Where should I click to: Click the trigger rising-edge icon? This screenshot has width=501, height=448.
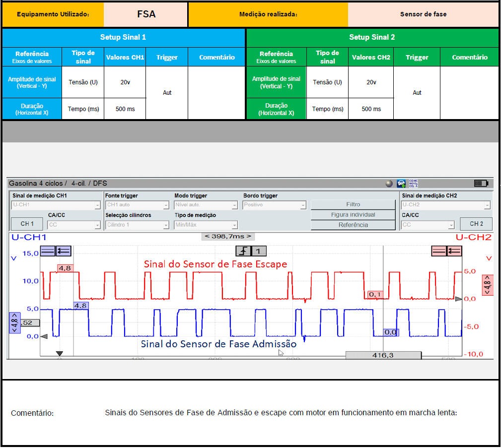[244, 251]
